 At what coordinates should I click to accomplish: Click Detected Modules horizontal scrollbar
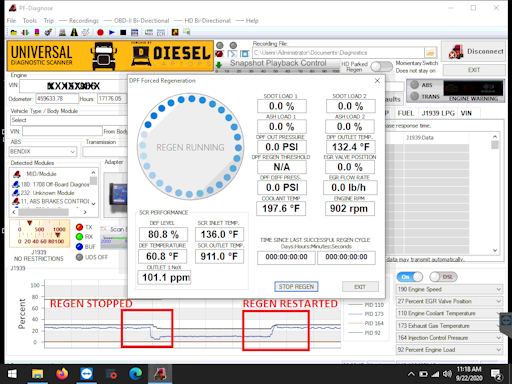click(x=50, y=212)
